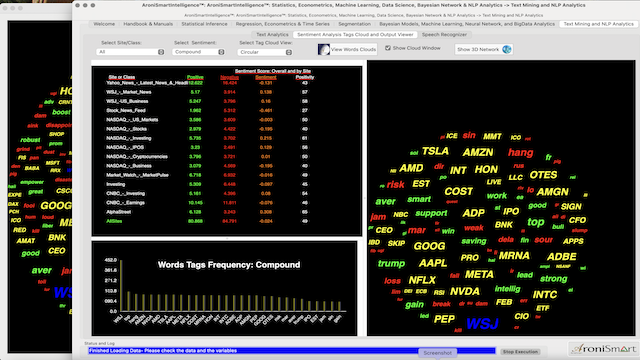Select the Market_Watch_-_MarketPulse row
Viewport: 640px width, 360px height.
click(x=207, y=175)
